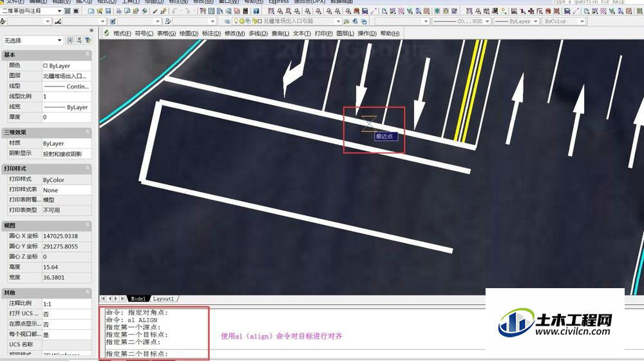The image size is (644, 361).
Task: Click the yellow down-arrow toolbar icon
Action: (446, 11)
